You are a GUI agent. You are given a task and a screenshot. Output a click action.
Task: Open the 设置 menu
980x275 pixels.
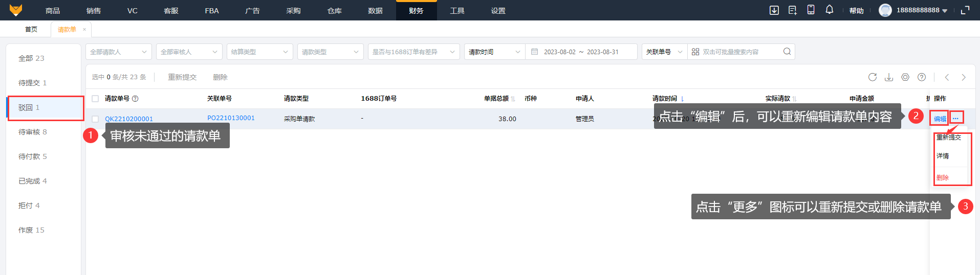coord(498,10)
